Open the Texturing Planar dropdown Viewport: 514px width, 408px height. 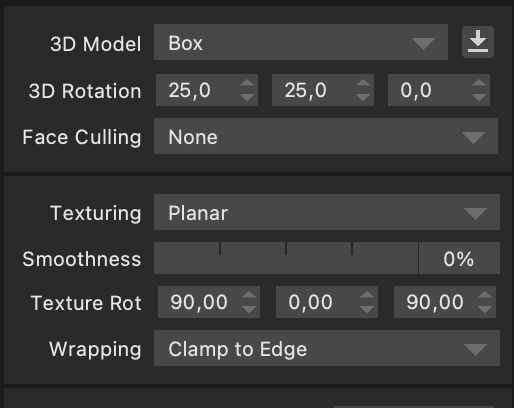[x=327, y=212]
